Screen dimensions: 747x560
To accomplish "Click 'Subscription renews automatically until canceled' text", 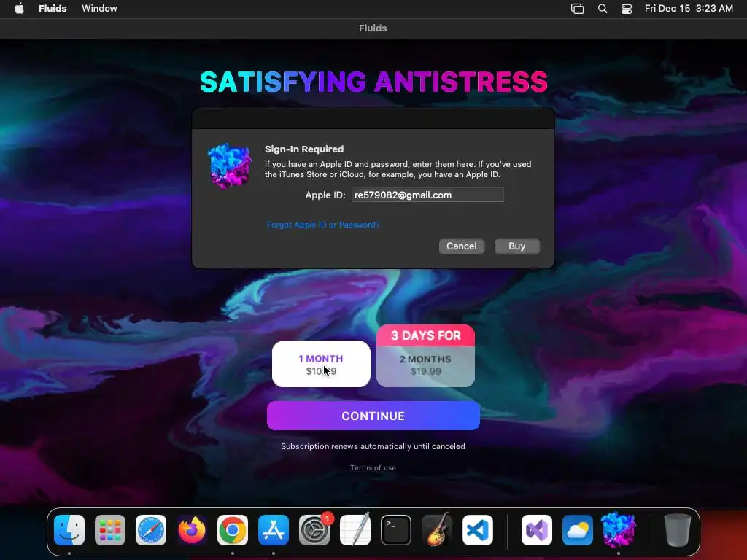I will pyautogui.click(x=373, y=446).
